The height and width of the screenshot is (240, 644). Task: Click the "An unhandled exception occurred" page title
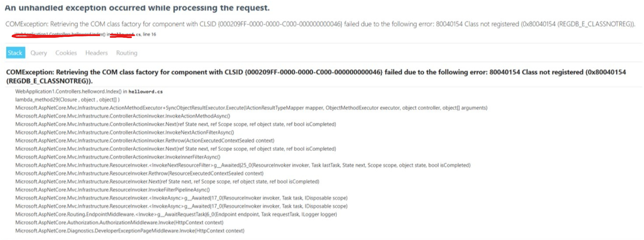point(137,8)
